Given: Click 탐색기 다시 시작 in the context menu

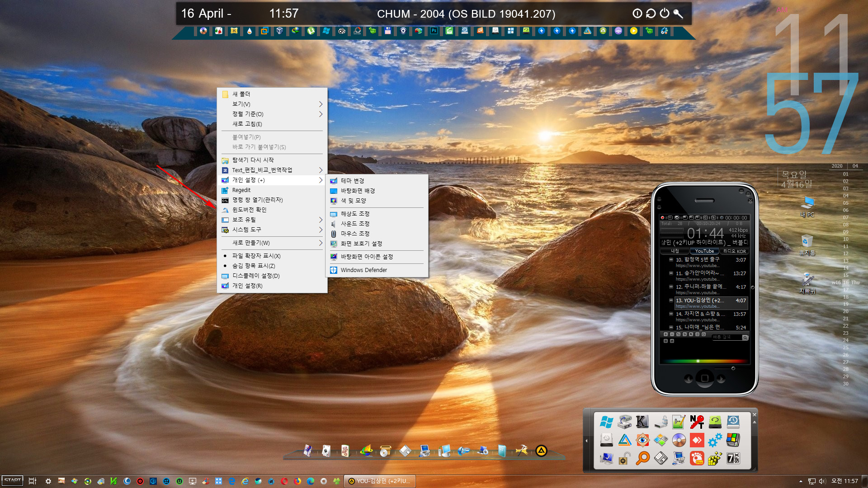Looking at the screenshot, I should 272,160.
